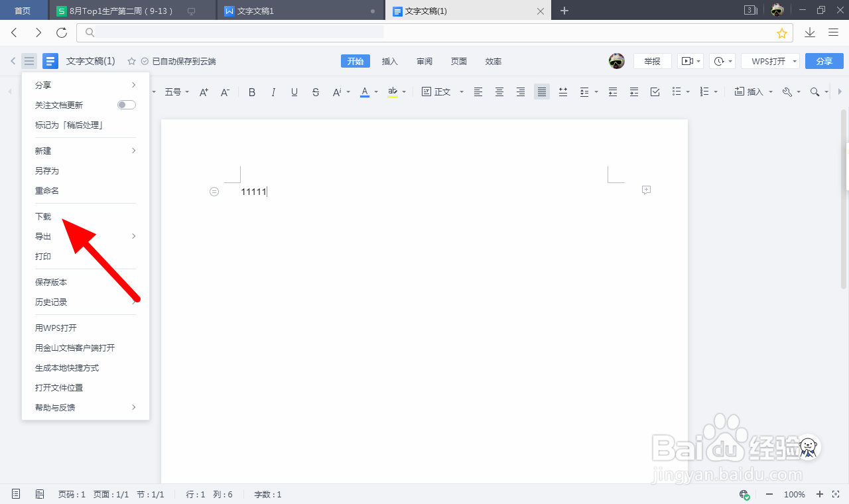Viewport: 849px width, 504px height.
Task: Toggle strikethrough formatting
Action: tap(316, 92)
